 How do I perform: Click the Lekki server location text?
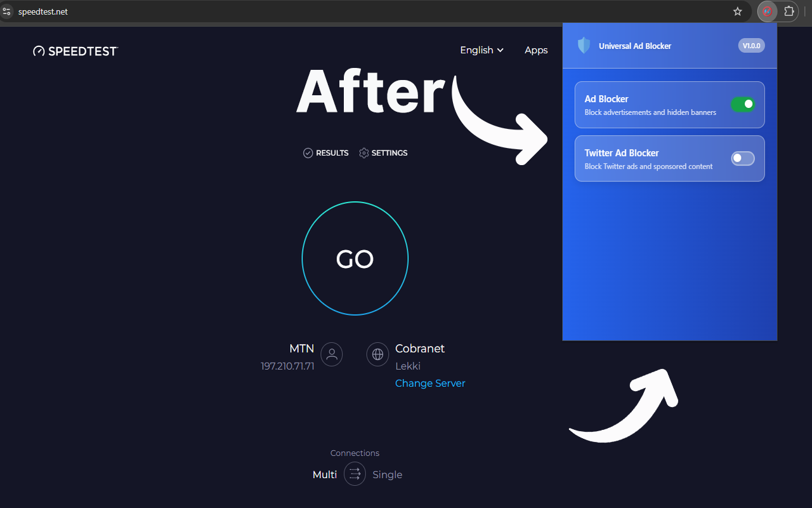tap(408, 366)
